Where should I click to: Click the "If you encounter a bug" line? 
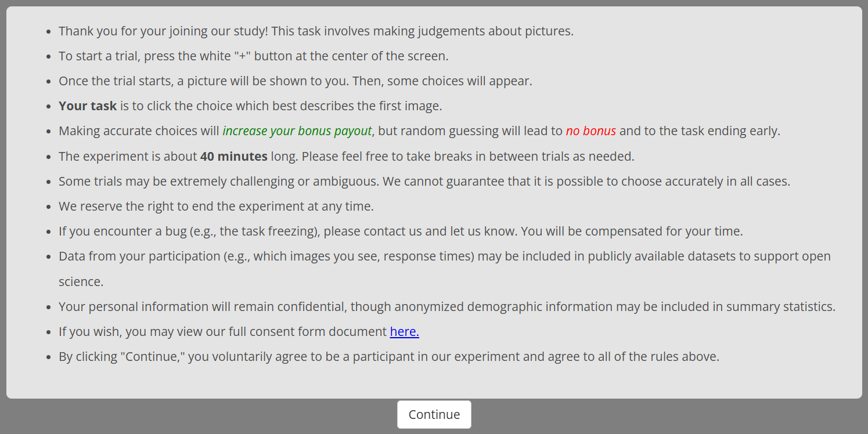coord(401,231)
